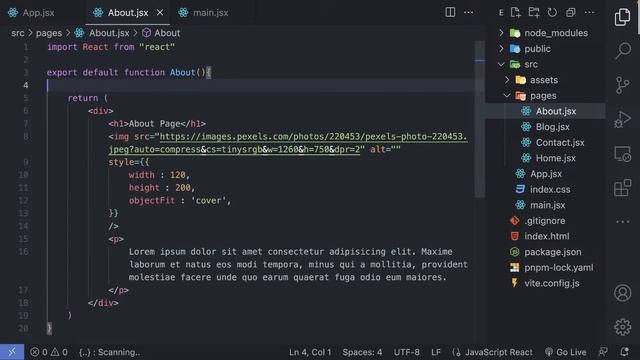Click the word 'return' in code
Image resolution: width=640 pixels, height=360 pixels.
[x=82, y=98]
